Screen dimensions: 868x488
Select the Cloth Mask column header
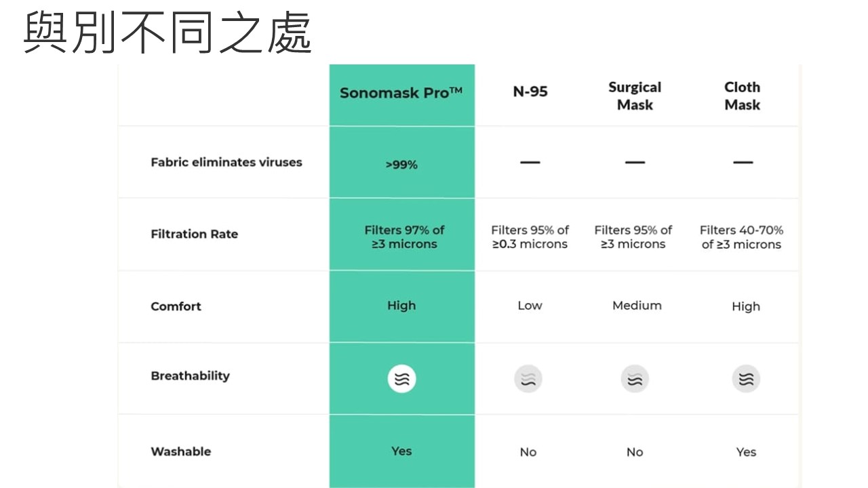tap(743, 96)
